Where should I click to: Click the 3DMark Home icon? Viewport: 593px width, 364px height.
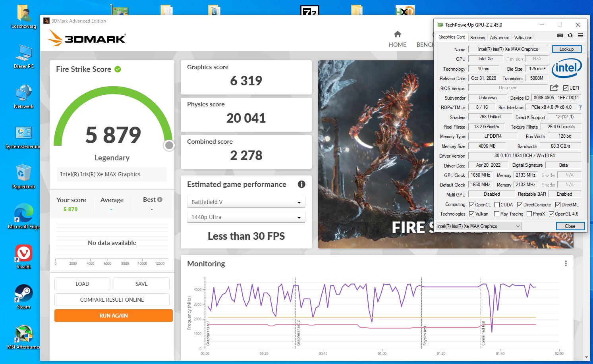(x=398, y=34)
